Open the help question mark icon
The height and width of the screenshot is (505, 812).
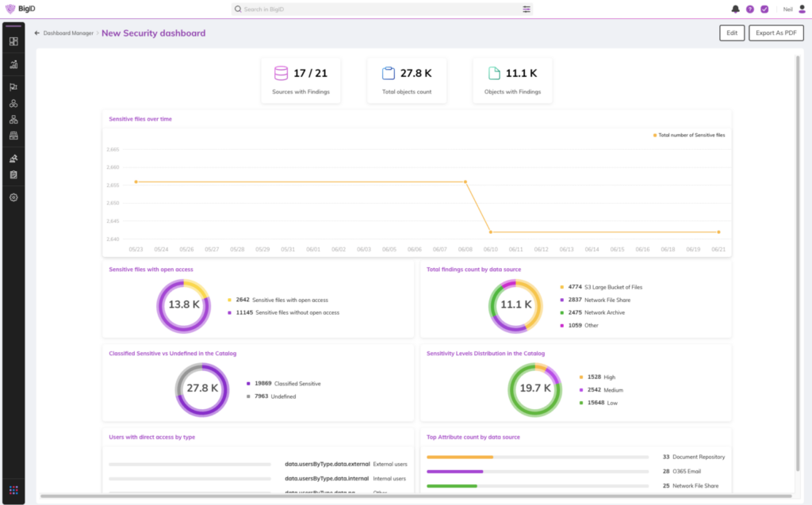click(x=750, y=10)
